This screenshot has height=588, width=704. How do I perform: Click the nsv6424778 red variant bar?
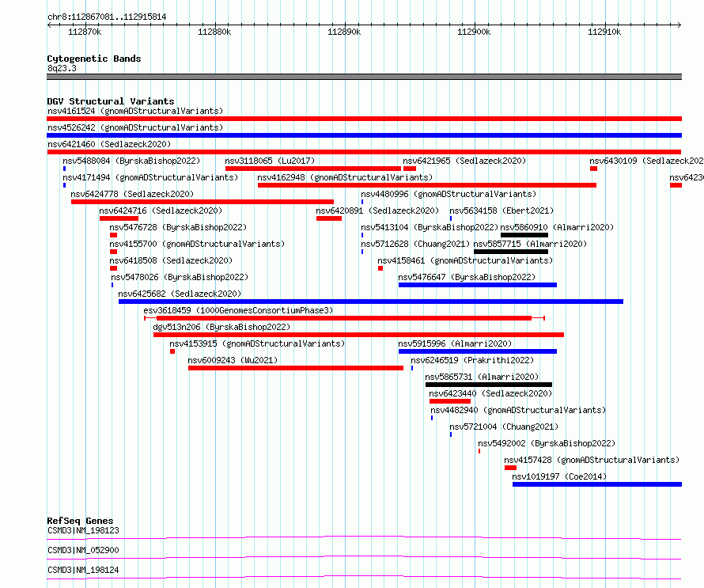[x=202, y=202]
